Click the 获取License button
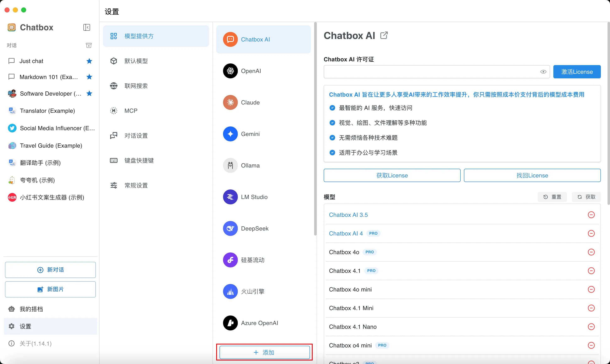The image size is (610, 364). (x=392, y=175)
